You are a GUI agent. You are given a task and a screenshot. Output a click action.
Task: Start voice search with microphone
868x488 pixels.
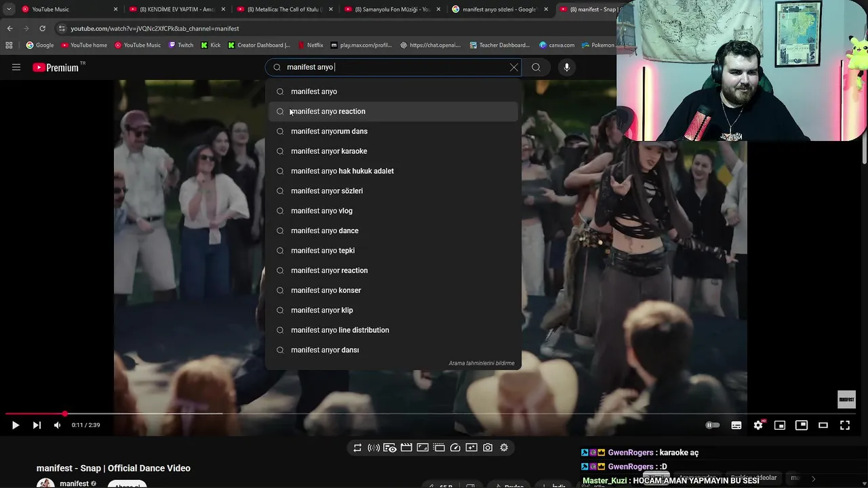[x=567, y=67]
